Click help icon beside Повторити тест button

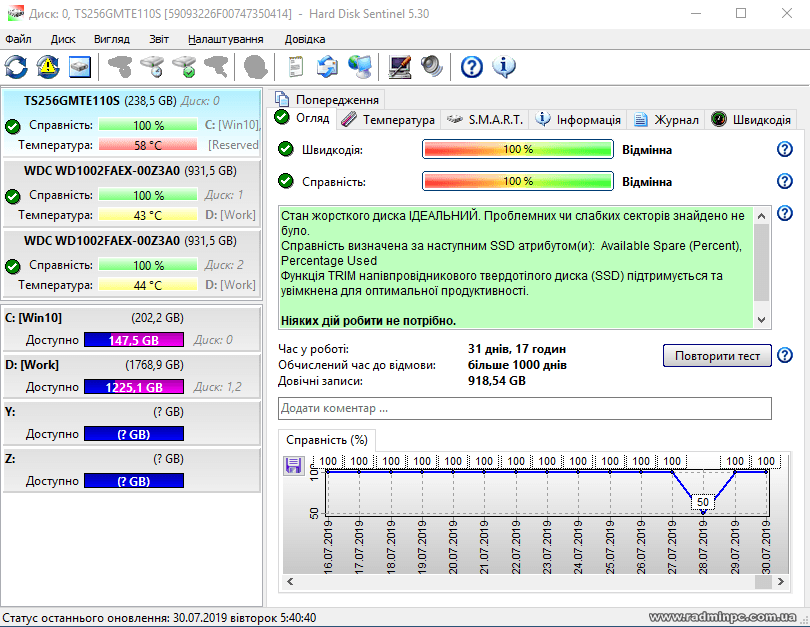(785, 356)
